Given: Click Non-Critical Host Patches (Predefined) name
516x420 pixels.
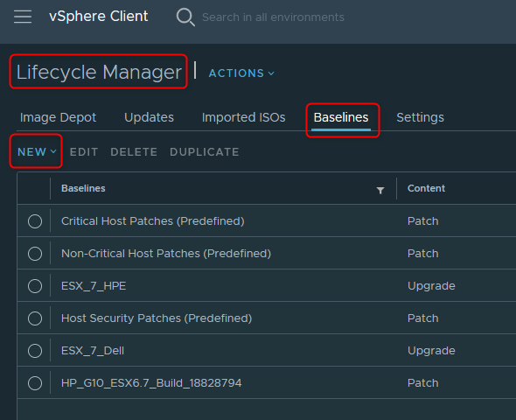Looking at the screenshot, I should click(166, 254).
